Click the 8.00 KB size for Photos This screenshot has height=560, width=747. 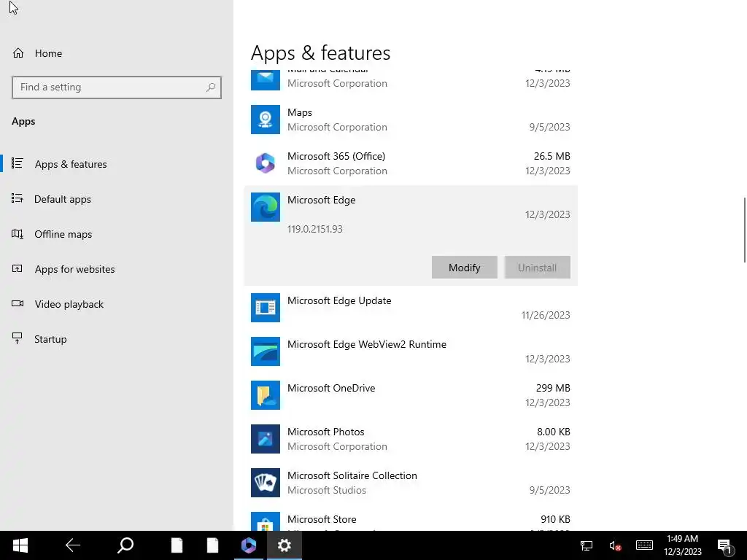pos(554,432)
